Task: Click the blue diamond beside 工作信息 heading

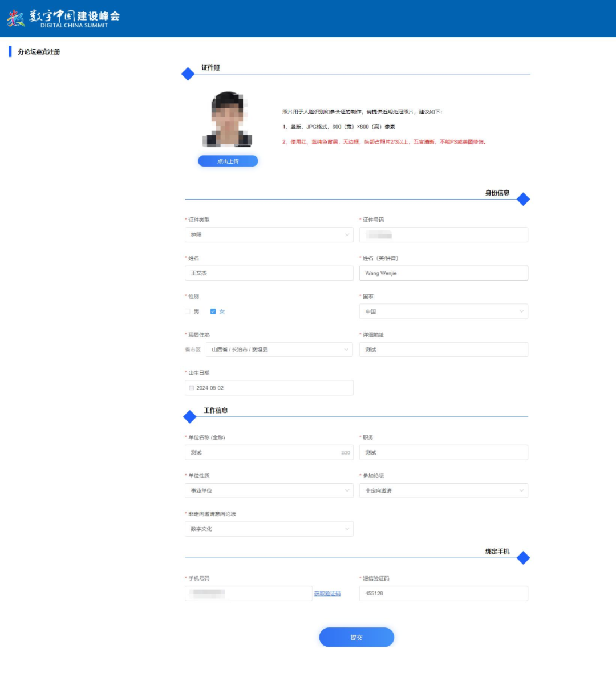Action: [x=189, y=417]
